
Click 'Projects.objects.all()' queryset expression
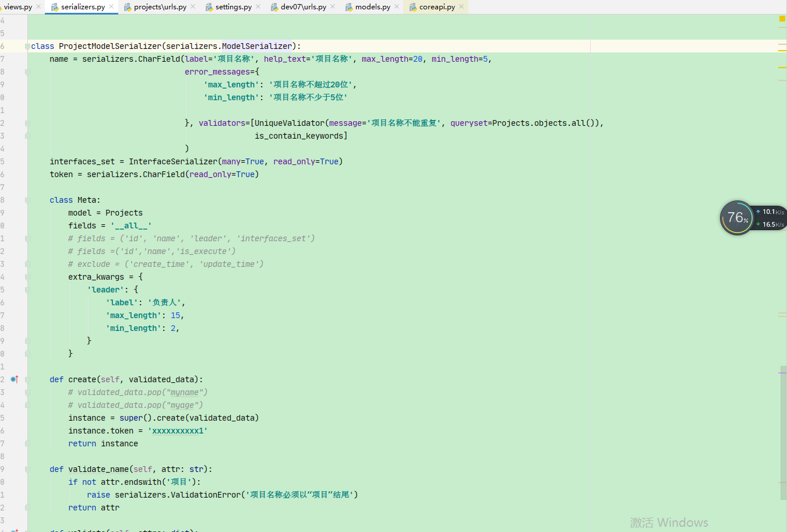click(x=544, y=123)
